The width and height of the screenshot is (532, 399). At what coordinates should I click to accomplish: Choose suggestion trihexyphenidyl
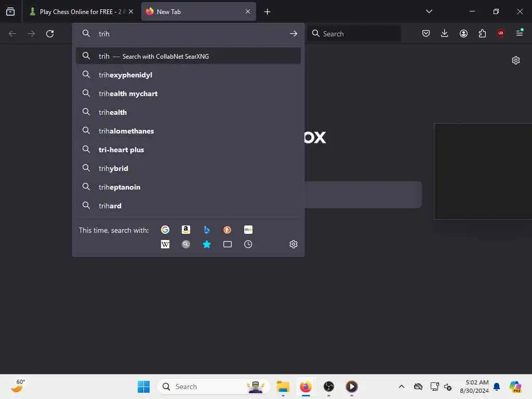point(188,75)
